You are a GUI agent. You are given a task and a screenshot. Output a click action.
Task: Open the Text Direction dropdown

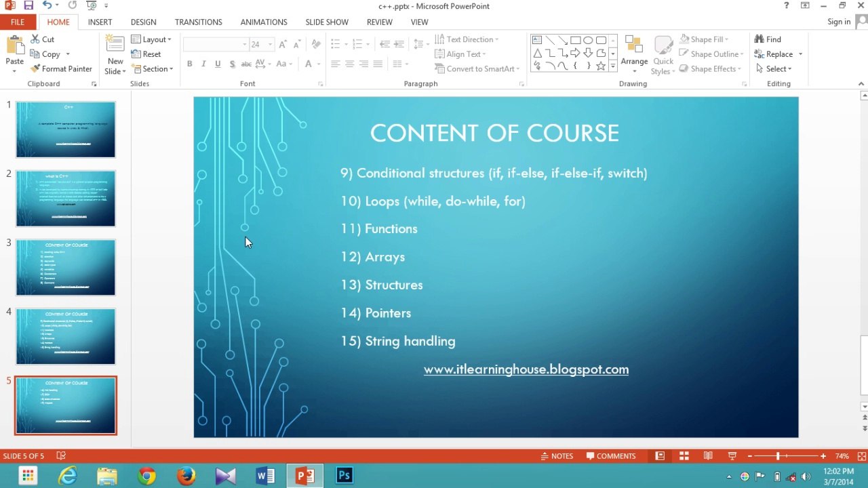click(467, 39)
